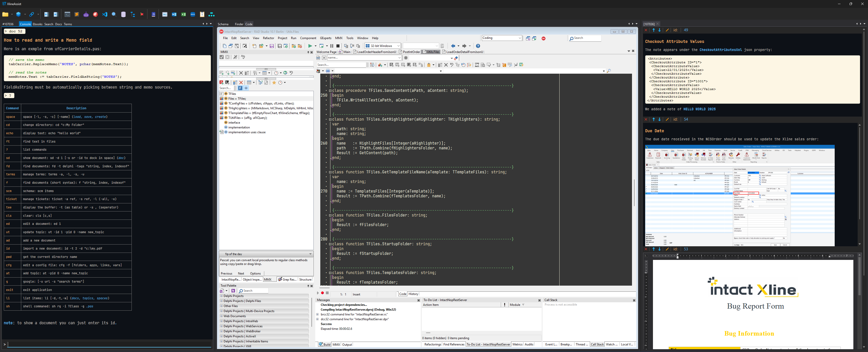The height and width of the screenshot is (352, 868).
Task: Toggle the pin on the Tool Palette panel
Action: tap(308, 286)
